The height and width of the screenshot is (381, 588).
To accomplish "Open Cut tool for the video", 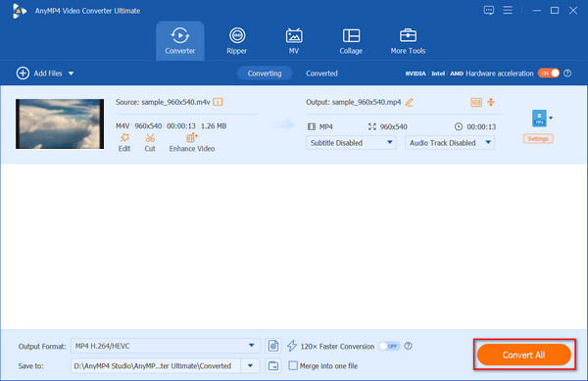I will coord(150,143).
